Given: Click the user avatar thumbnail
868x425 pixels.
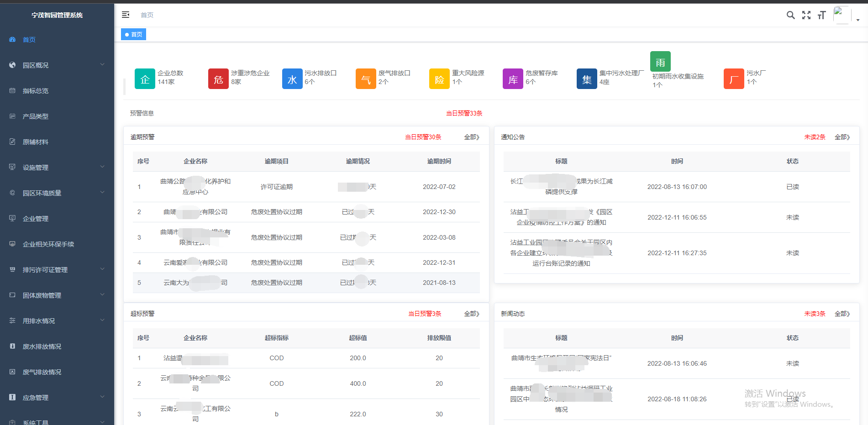Looking at the screenshot, I should pyautogui.click(x=842, y=15).
